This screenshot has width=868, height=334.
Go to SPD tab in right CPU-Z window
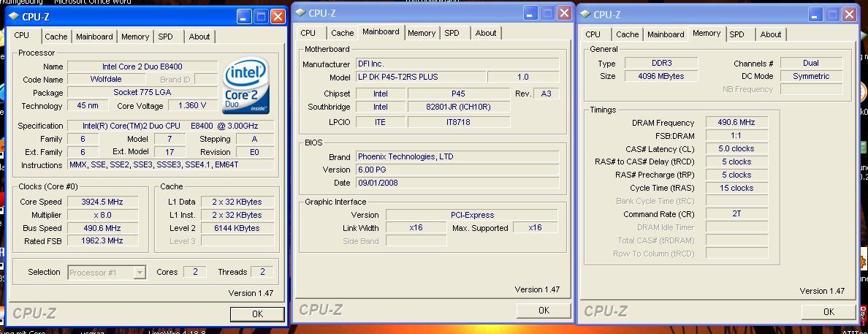pos(736,34)
